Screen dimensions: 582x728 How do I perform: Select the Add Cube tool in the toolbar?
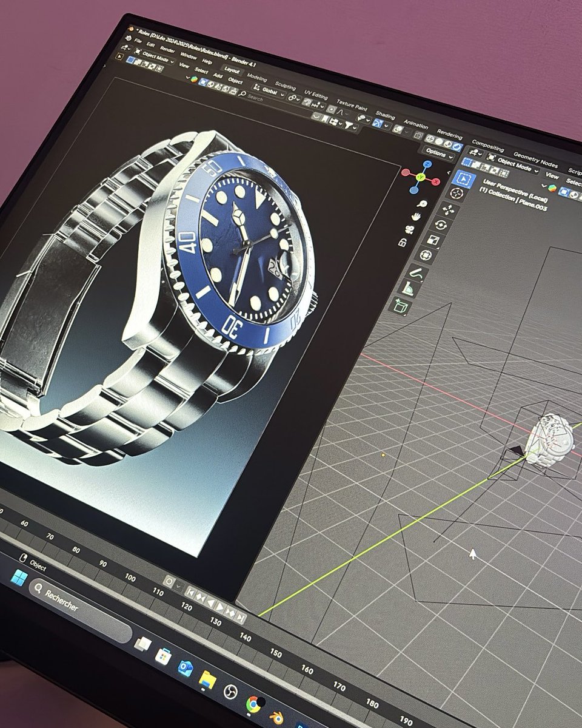[x=401, y=306]
